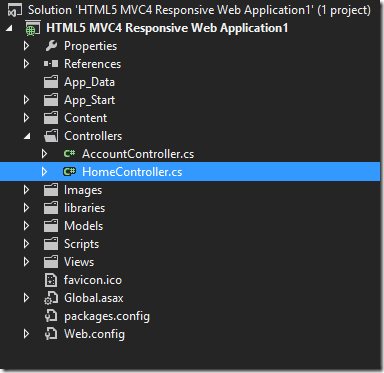Click the Properties wrench icon
This screenshot has height=373, width=384.
(51, 46)
